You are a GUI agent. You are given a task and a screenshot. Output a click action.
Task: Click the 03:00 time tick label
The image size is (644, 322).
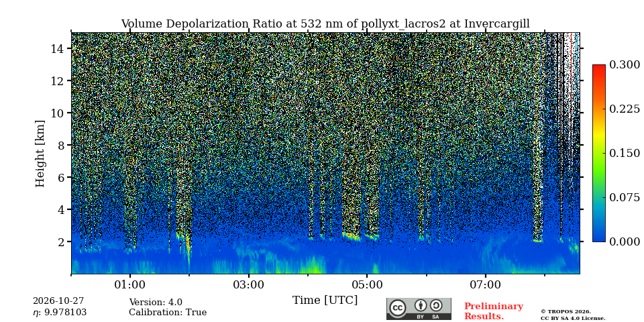tap(248, 284)
